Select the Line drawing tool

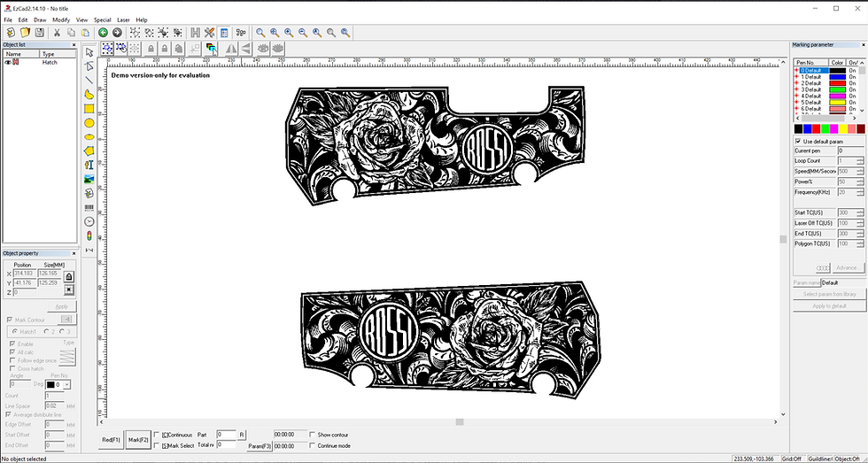89,81
